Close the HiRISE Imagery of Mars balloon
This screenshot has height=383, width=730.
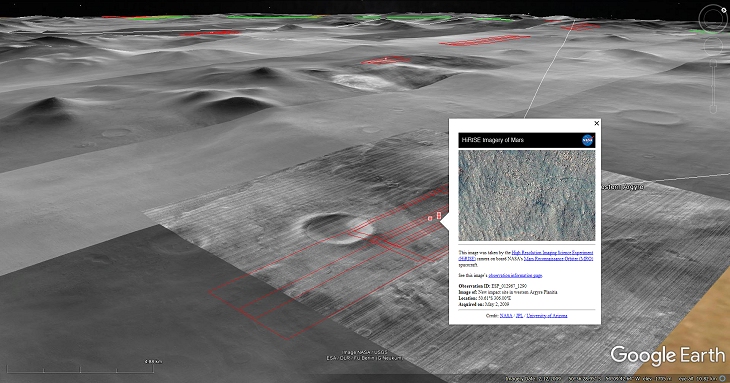[596, 123]
